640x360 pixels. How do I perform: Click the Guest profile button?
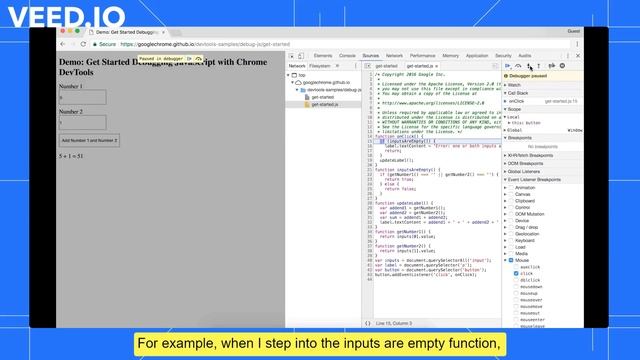(573, 31)
